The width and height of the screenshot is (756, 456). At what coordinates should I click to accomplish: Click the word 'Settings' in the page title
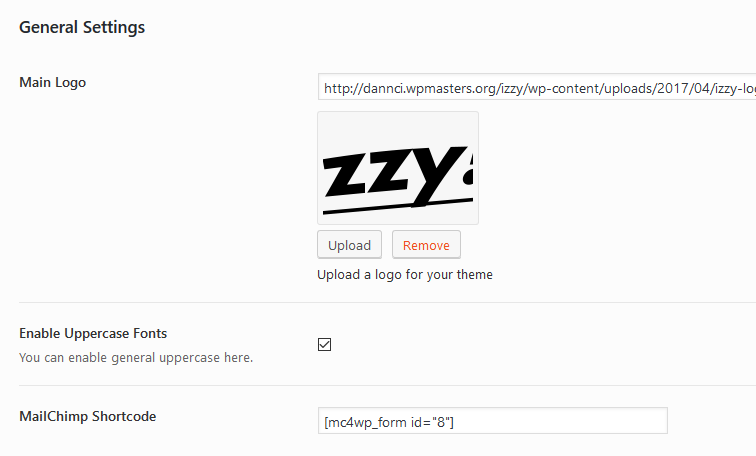[113, 27]
